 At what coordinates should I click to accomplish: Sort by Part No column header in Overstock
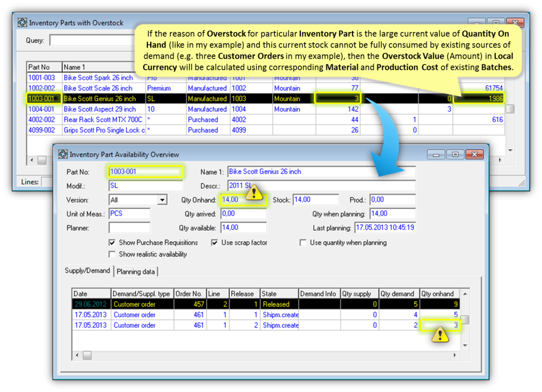[44, 67]
